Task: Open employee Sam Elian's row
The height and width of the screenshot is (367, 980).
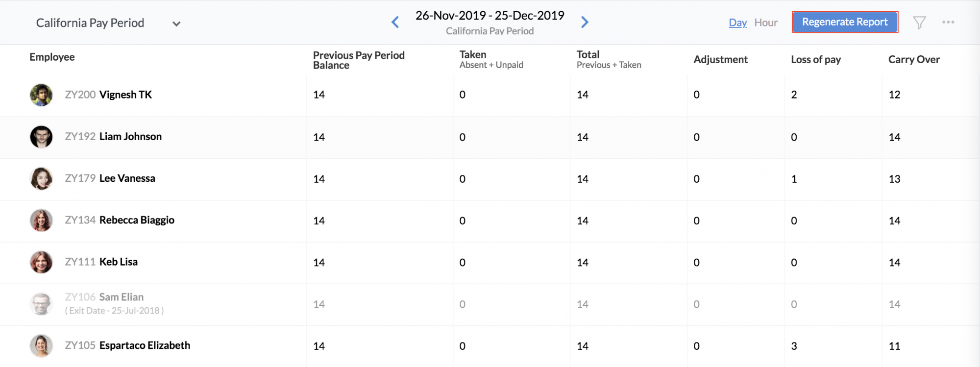Action: pos(121,297)
